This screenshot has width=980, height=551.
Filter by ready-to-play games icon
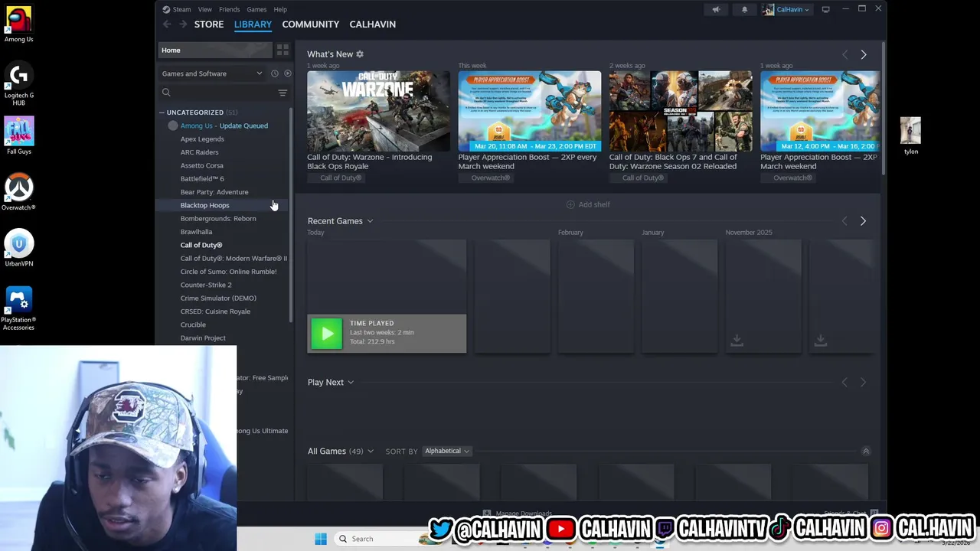coord(288,73)
